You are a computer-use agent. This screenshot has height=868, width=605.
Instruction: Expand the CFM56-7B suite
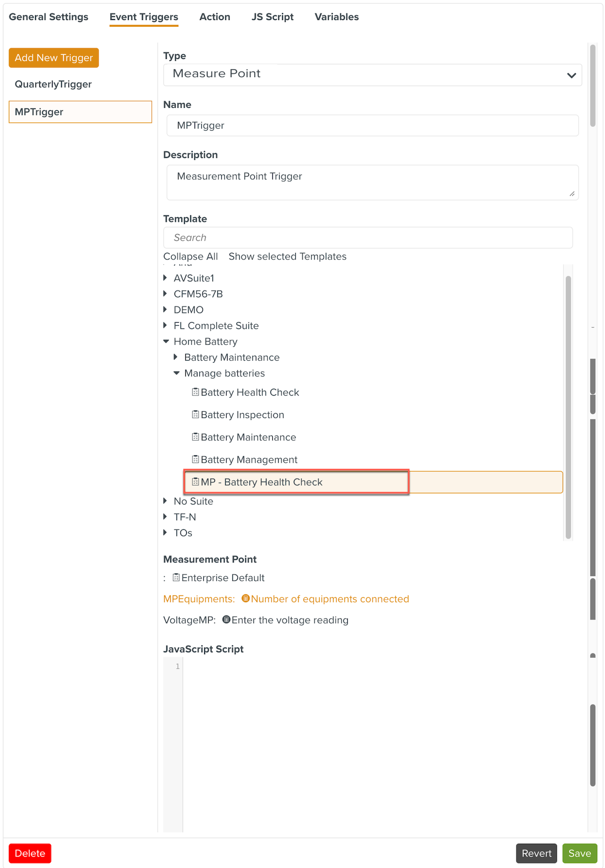[x=165, y=294]
